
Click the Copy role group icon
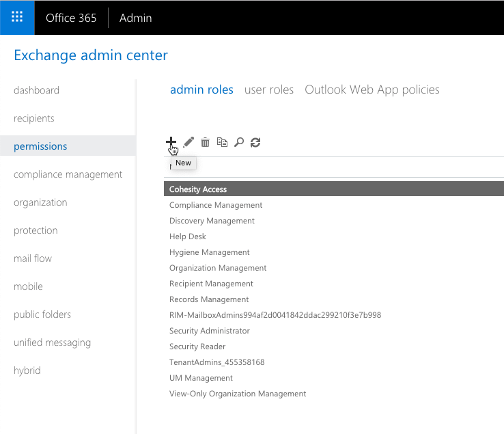222,142
